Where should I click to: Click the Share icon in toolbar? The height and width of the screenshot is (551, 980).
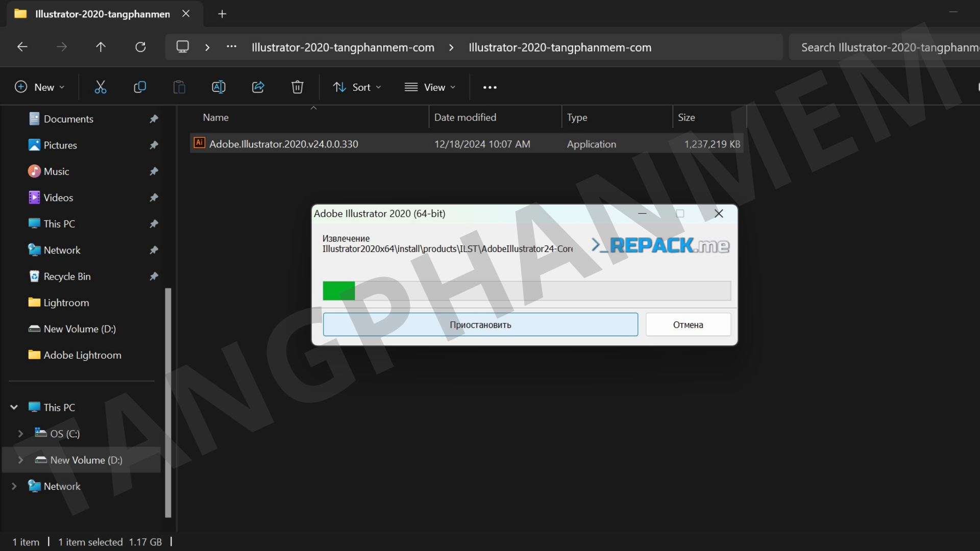(x=258, y=87)
